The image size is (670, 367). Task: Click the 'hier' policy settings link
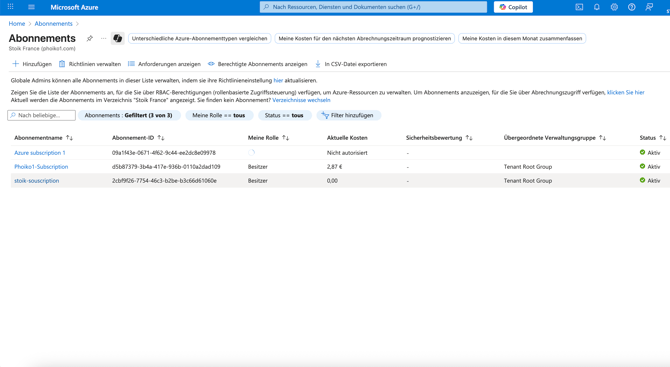point(278,80)
